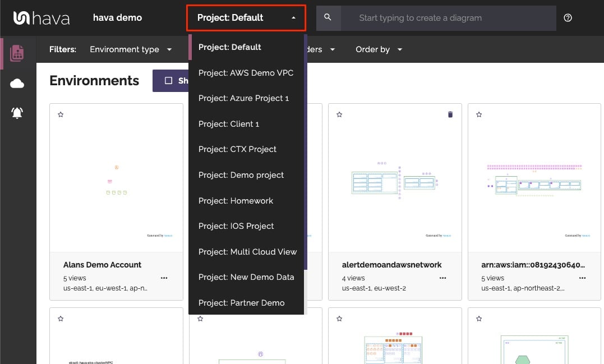
Task: Open the cloud accounts sidebar icon
Action: (17, 84)
